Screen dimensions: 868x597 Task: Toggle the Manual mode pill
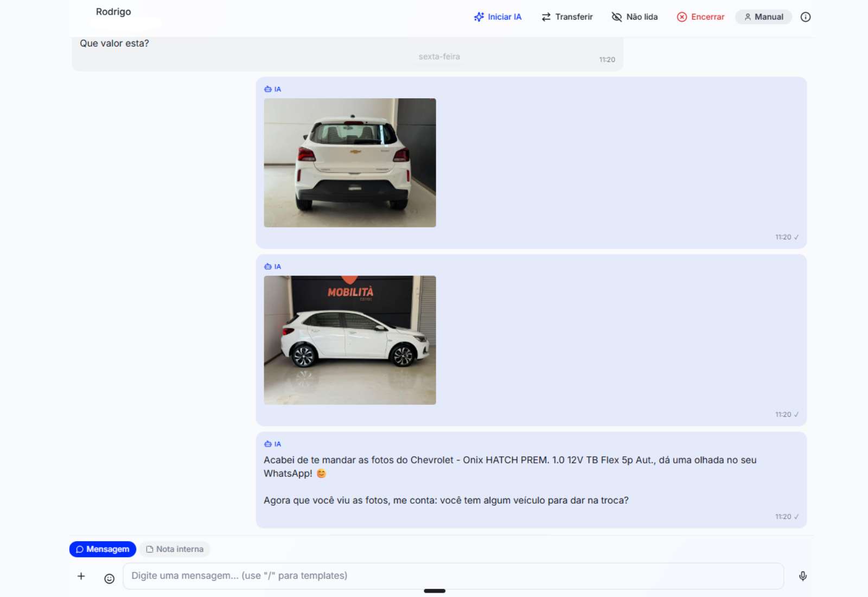(763, 17)
